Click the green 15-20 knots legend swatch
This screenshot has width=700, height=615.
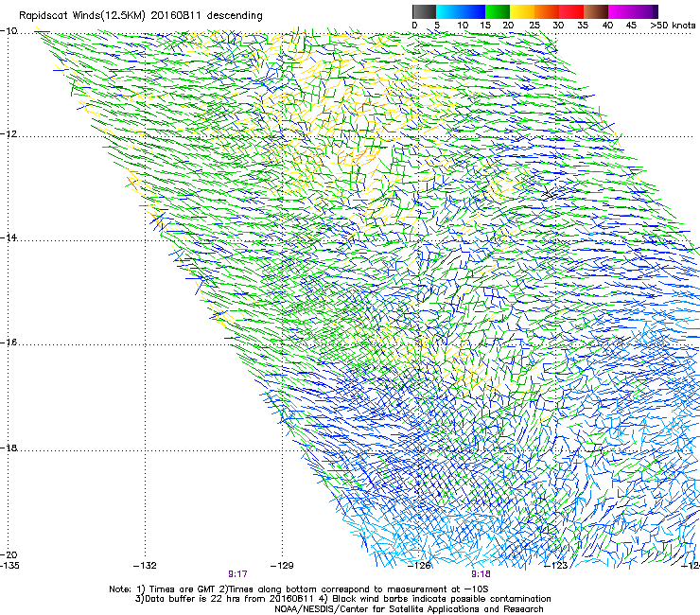(498, 11)
